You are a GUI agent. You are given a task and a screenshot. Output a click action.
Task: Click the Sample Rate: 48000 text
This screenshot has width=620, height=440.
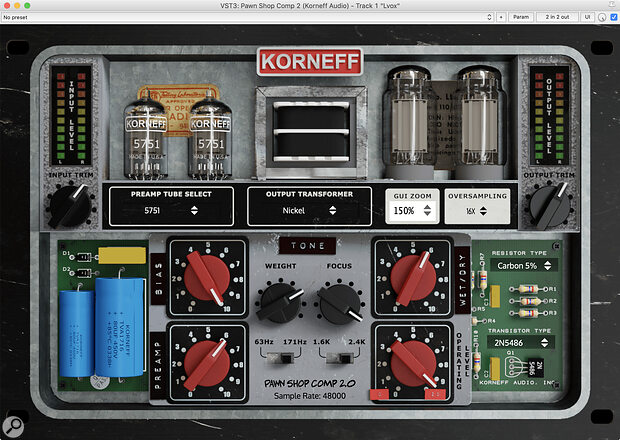(x=310, y=396)
